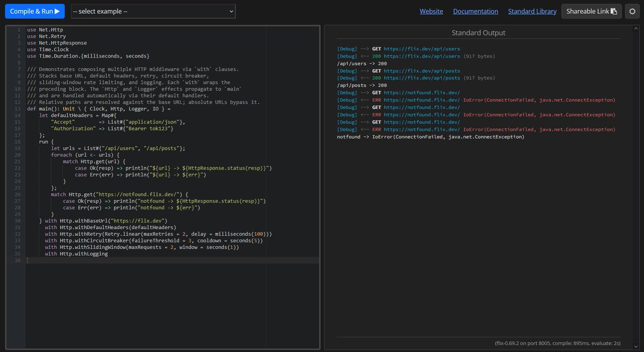The height and width of the screenshot is (352, 644).
Task: Click the "Http.withCircuitBreaker" line
Action: (154, 241)
